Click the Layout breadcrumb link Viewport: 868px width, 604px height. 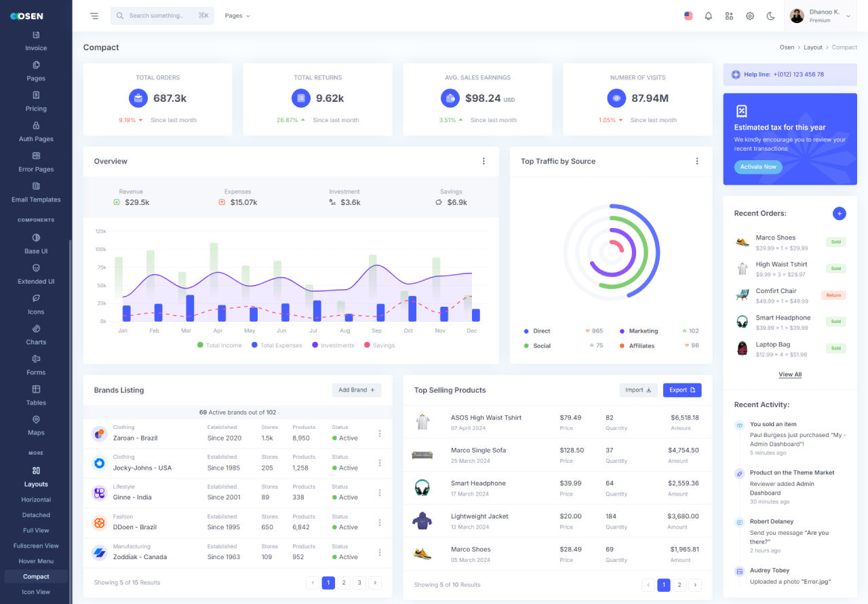[x=813, y=48]
